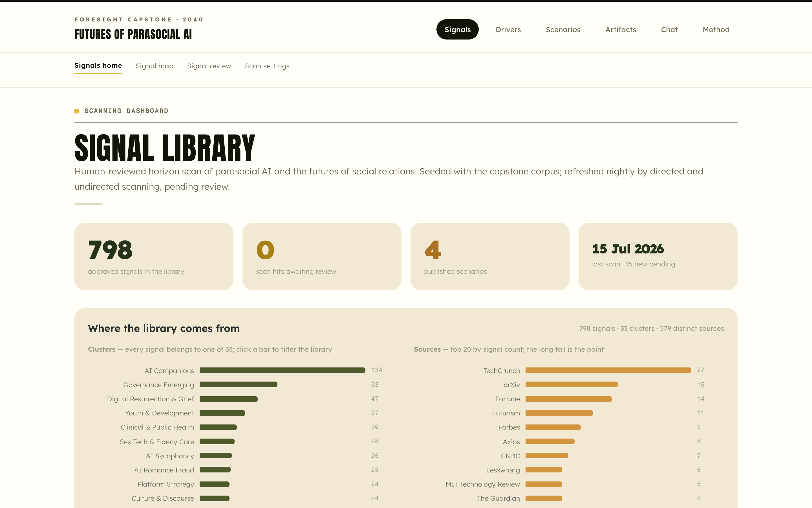Open Scan settings sub-tab

pos(267,66)
